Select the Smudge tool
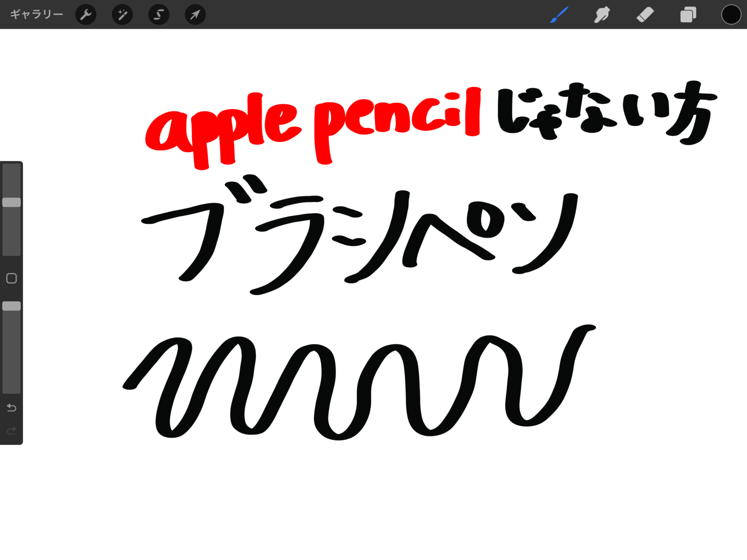 pyautogui.click(x=602, y=15)
